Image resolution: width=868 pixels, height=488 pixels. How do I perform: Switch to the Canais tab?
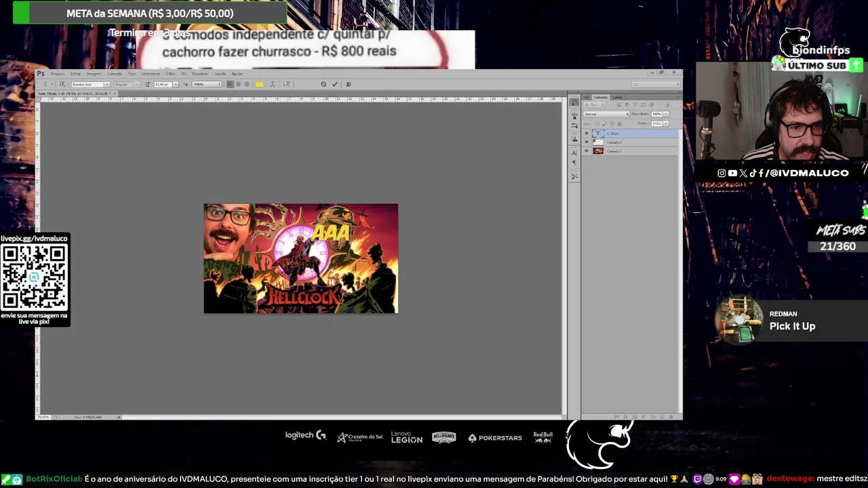point(617,98)
